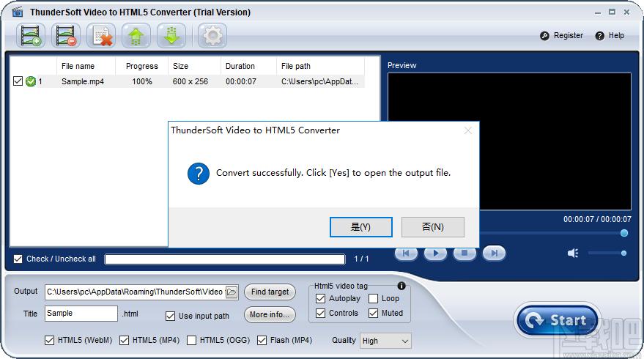This screenshot has height=359, width=644.
Task: Click the Help question mark icon
Action: pos(599,36)
